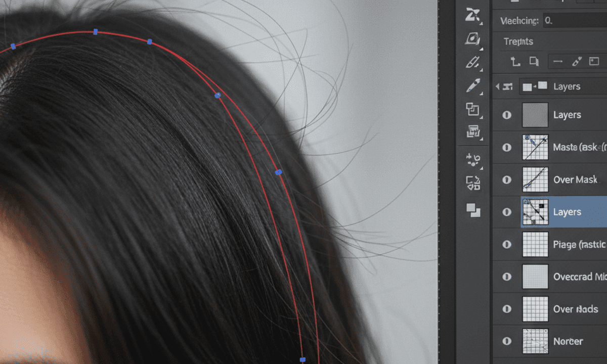Click the highlighted Layers layer thumbnail
Viewport: 607px width, 364px height.
click(536, 212)
